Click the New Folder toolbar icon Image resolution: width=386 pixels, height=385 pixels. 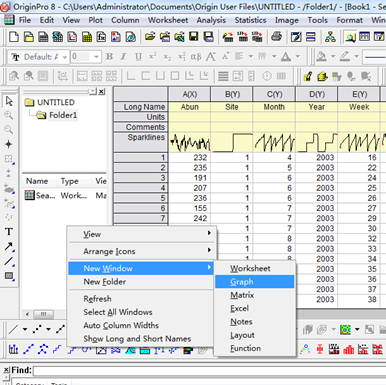[x=29, y=37]
